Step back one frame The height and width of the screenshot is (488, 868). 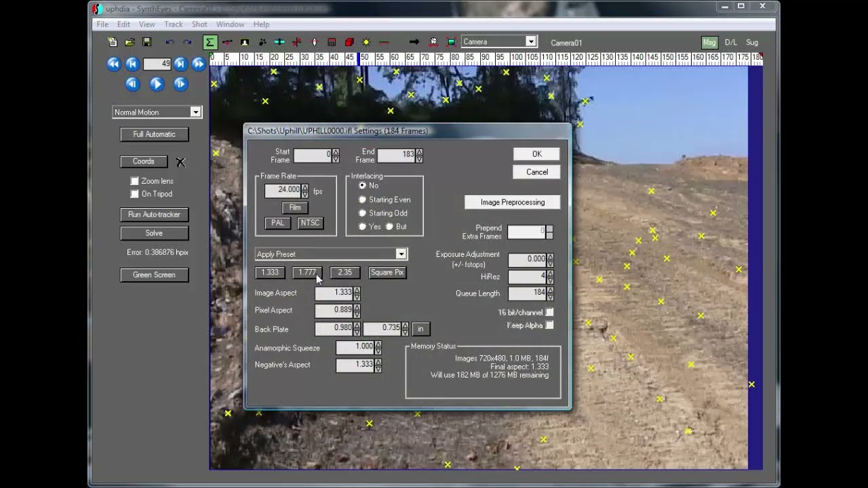coord(132,84)
